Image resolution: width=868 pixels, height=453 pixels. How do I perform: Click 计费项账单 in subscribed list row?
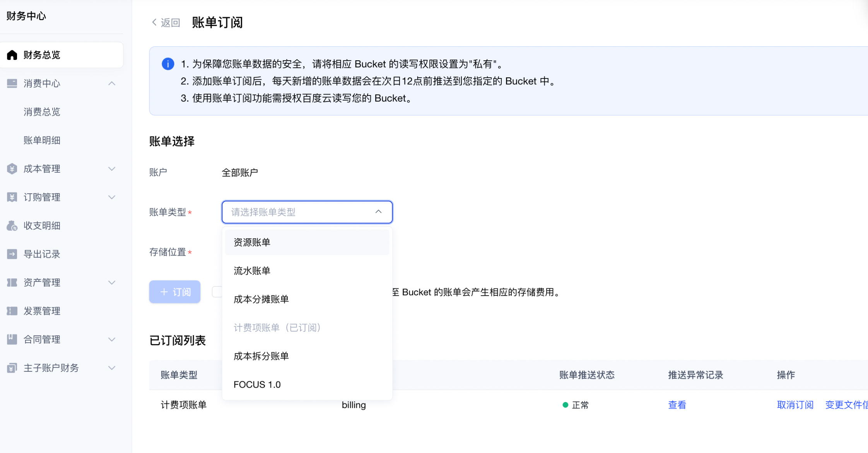[x=184, y=405]
